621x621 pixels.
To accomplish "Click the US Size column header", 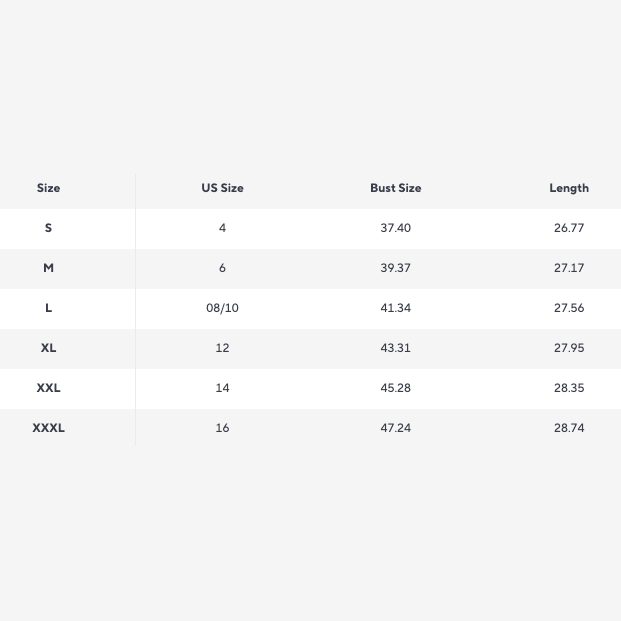I will 222,188.
